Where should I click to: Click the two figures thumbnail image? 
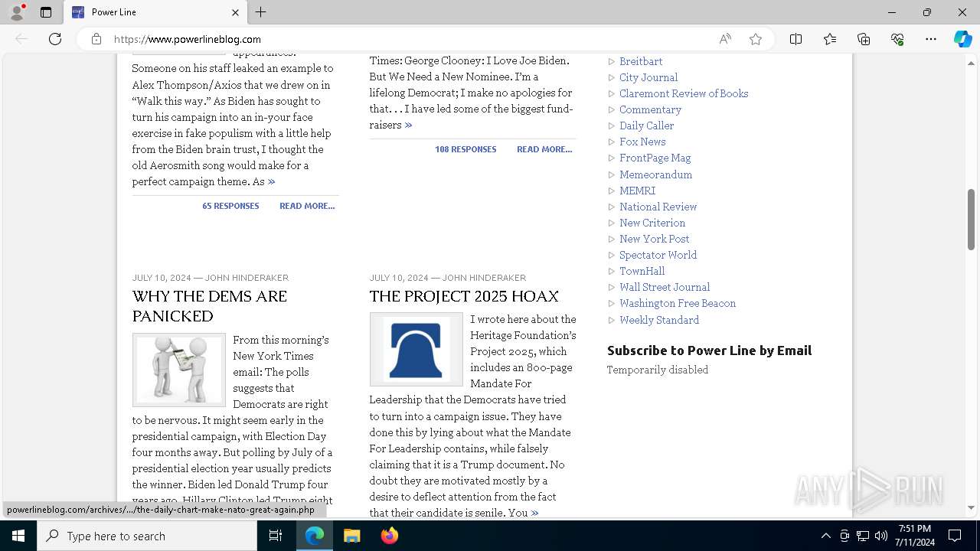(x=179, y=370)
